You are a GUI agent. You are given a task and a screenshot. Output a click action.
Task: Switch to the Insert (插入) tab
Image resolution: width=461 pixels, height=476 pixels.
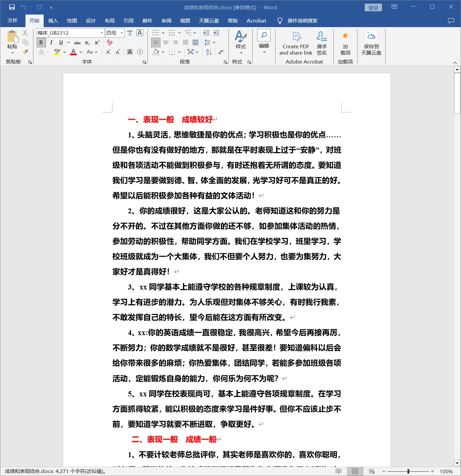(53, 21)
